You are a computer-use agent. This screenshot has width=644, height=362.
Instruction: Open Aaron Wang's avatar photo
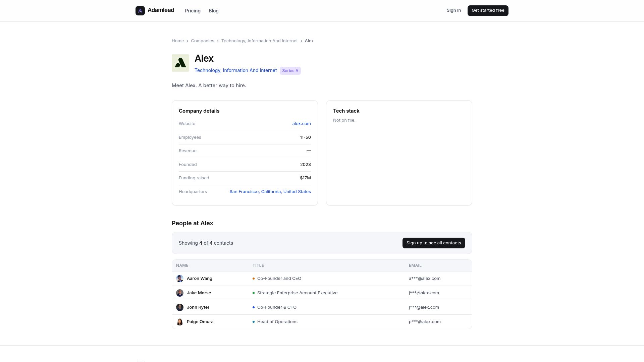click(180, 279)
